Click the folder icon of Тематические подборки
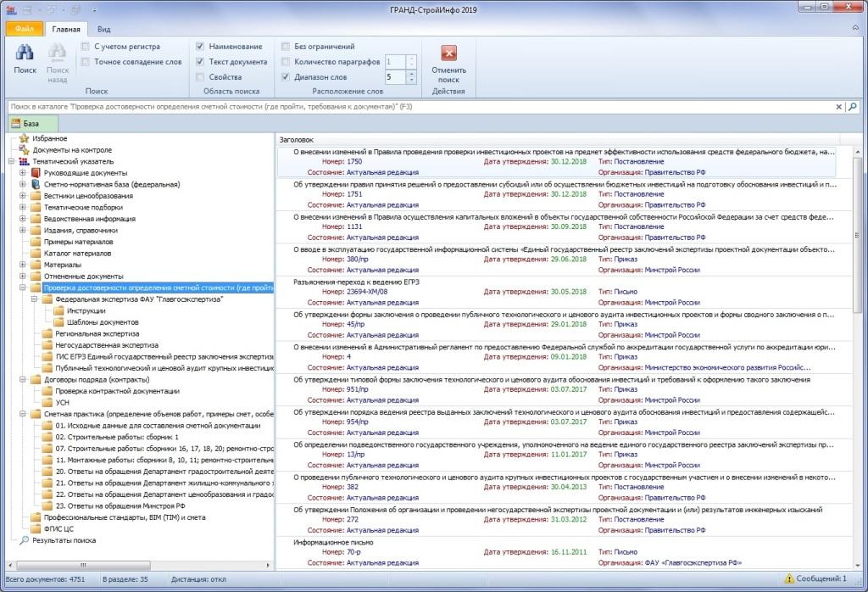This screenshot has height=592, width=868. [x=36, y=207]
